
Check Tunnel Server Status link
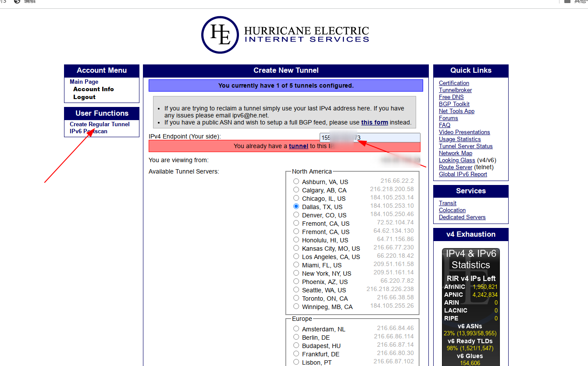(466, 146)
